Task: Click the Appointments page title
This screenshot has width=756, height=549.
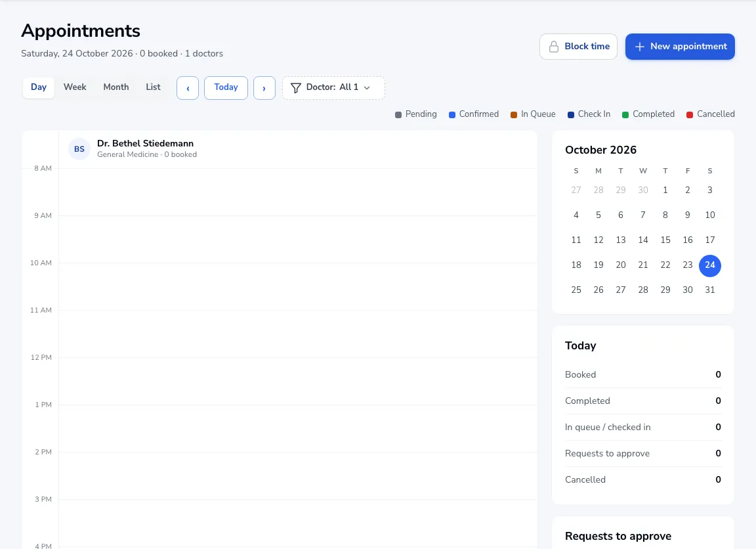Action: point(81,31)
